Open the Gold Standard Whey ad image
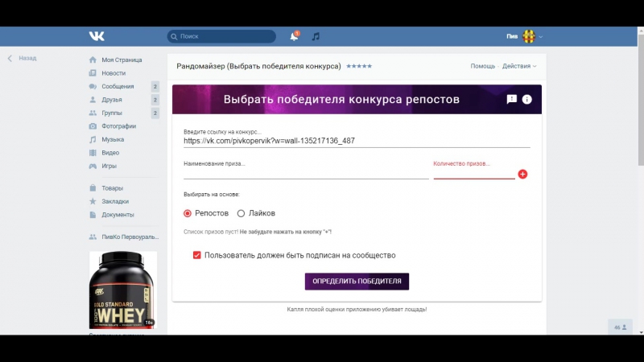Viewport: 644px width, 362px height. coord(123,290)
